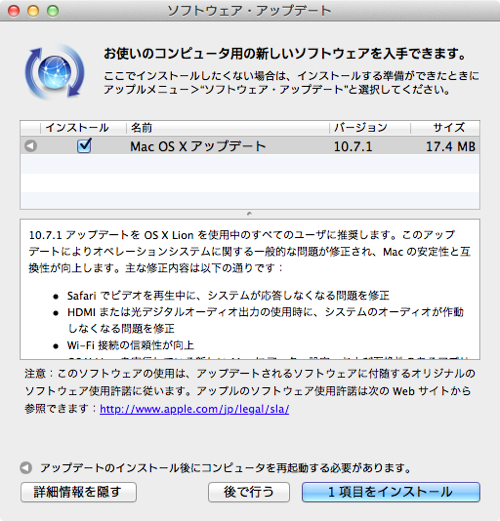500x521 pixels.
Task: Click the HDMI bullet line in description
Action: tap(265, 320)
